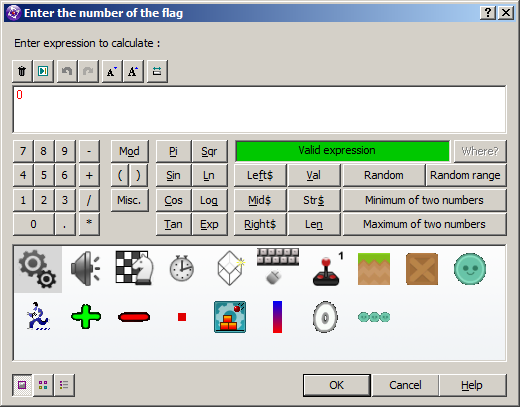The image size is (520, 407).
Task: Click inside the expression text field
Action: 259,109
